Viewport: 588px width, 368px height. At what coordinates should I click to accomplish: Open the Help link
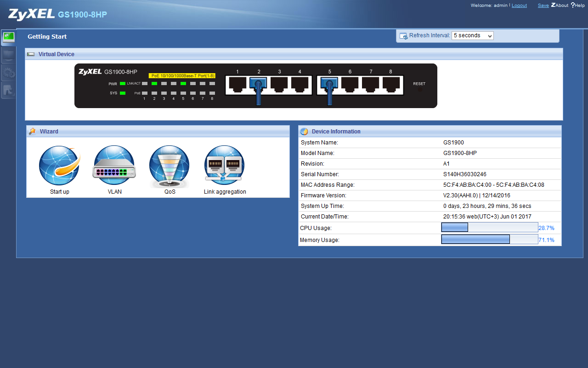click(578, 6)
